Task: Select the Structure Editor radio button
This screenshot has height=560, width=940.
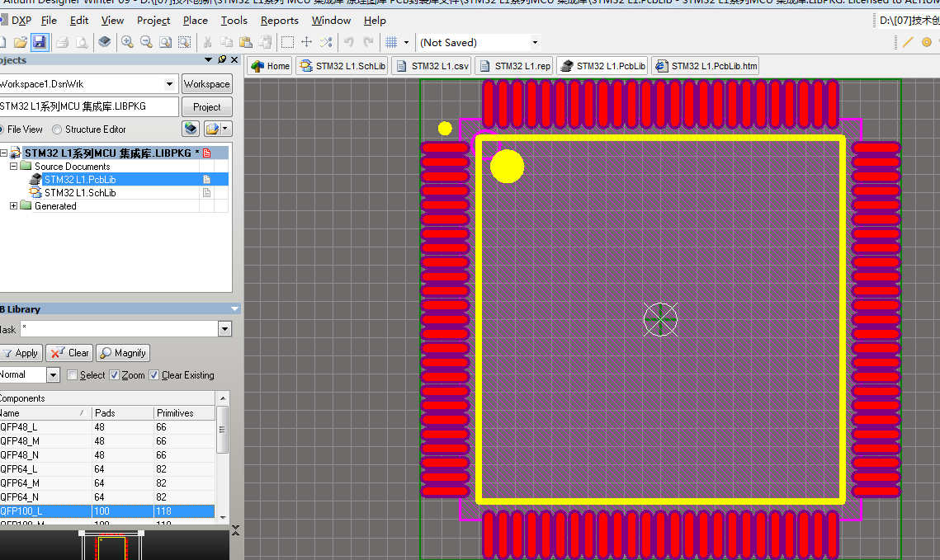Action: (57, 129)
